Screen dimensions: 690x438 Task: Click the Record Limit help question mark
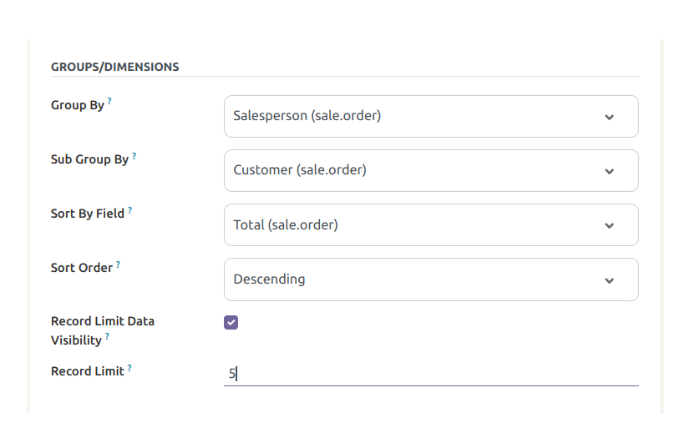click(130, 368)
